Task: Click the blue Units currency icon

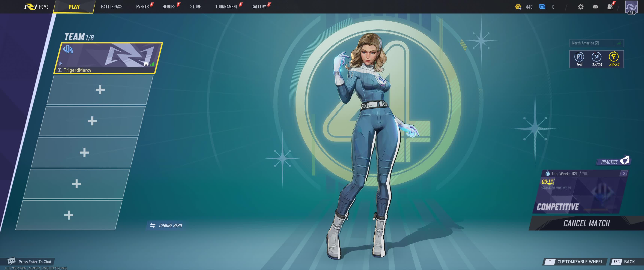Action: [542, 7]
